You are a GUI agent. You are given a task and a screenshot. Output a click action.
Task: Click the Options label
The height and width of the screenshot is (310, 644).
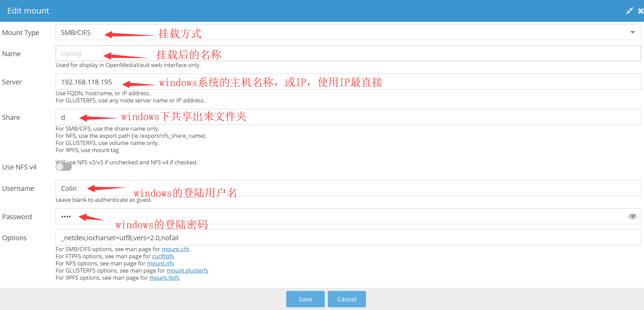[x=14, y=238]
